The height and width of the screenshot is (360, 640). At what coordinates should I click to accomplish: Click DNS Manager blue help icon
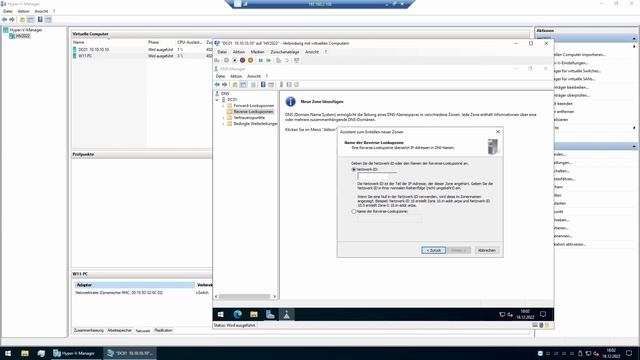pos(263,84)
